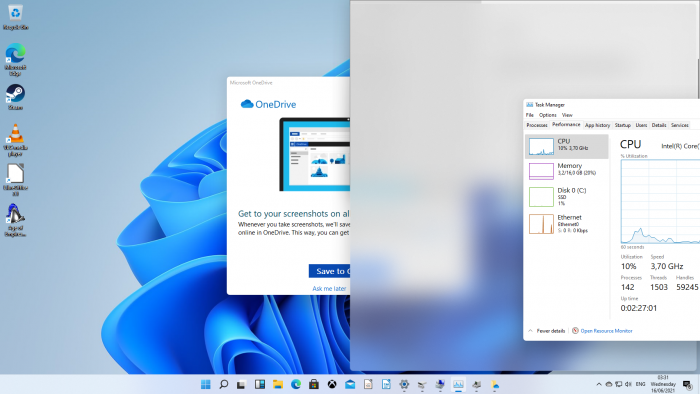This screenshot has width=700, height=394.
Task: Select Ethernet performance item
Action: click(x=567, y=224)
